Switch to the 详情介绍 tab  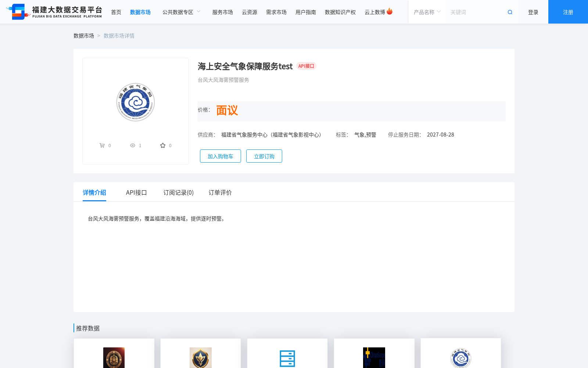point(94,192)
